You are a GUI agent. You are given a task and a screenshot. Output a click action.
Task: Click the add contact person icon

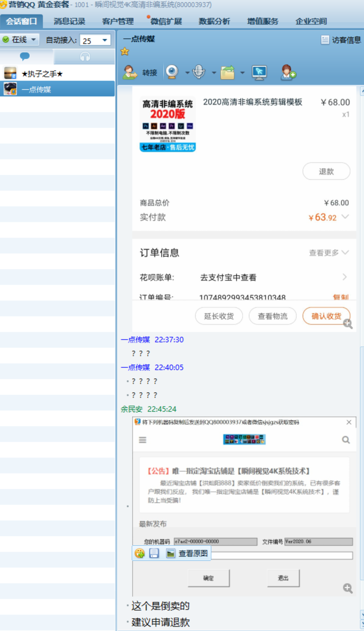[x=288, y=72]
